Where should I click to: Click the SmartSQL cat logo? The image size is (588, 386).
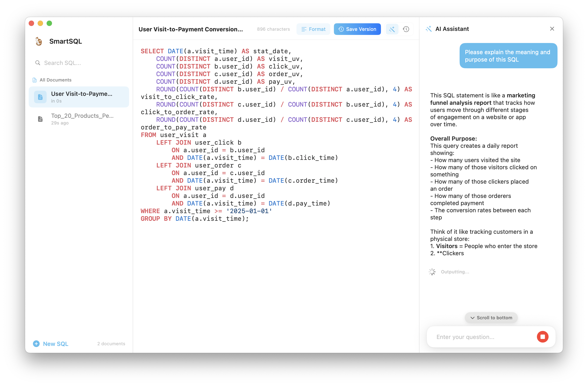tap(39, 41)
